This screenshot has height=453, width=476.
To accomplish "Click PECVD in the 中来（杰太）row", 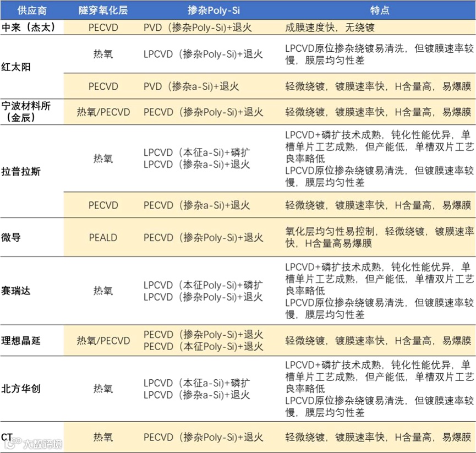I will coord(103,28).
